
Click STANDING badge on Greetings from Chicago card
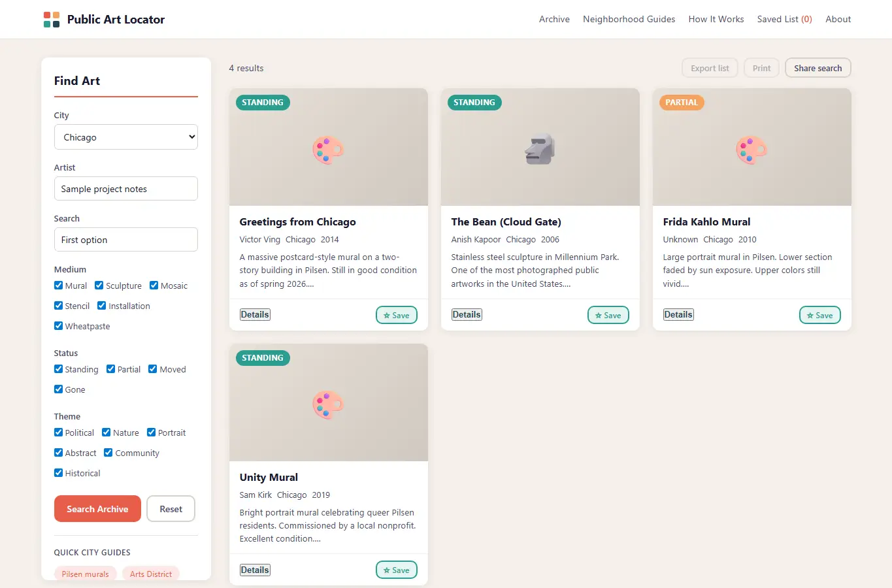263,103
